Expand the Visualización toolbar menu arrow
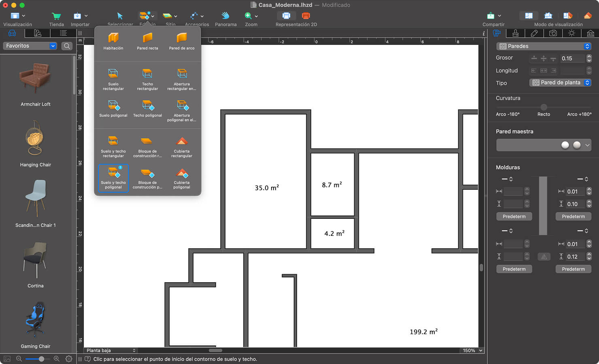 coord(23,16)
